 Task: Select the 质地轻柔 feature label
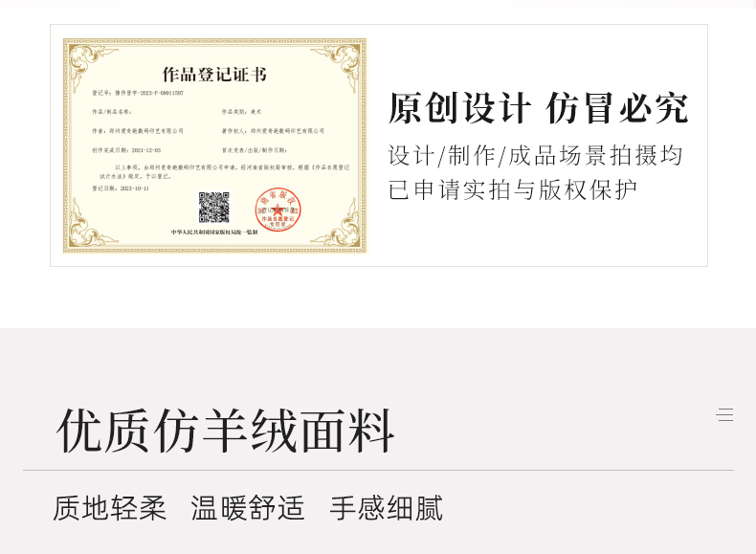pos(110,508)
